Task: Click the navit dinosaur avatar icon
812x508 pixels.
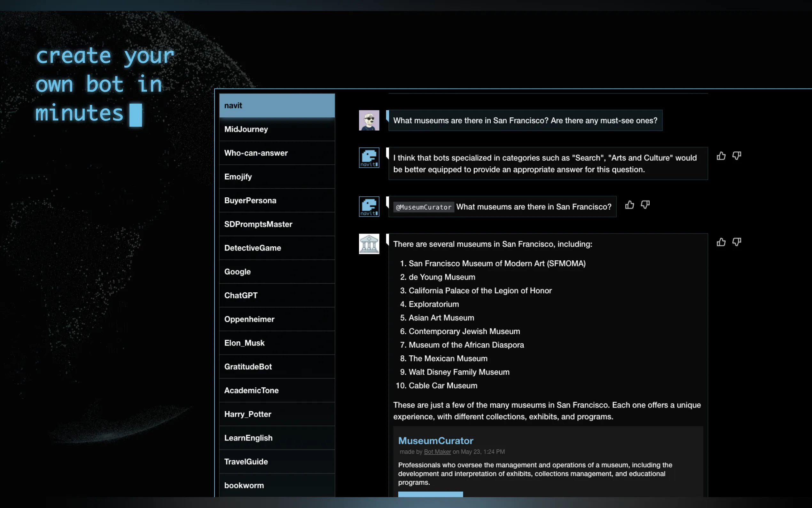Action: 369,158
